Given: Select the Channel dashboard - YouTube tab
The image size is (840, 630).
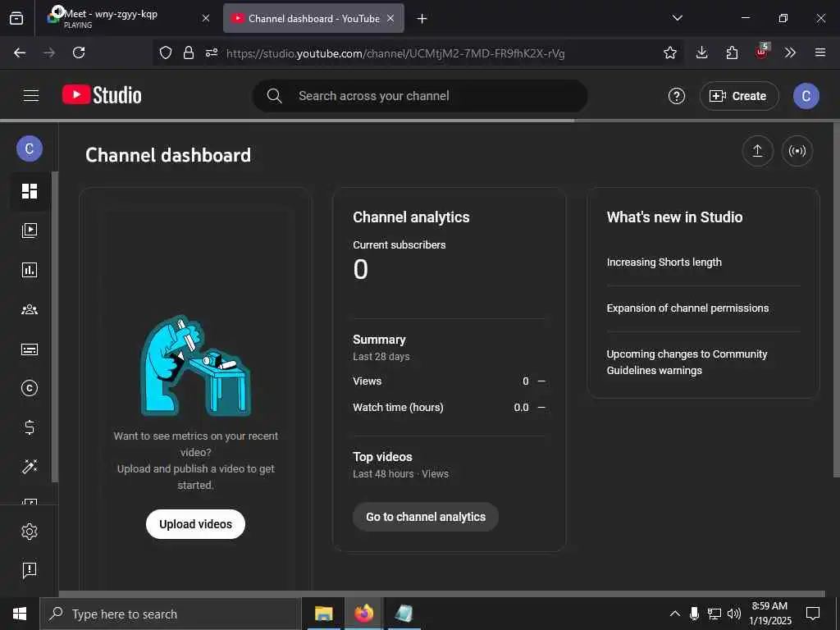Looking at the screenshot, I should 313,18.
